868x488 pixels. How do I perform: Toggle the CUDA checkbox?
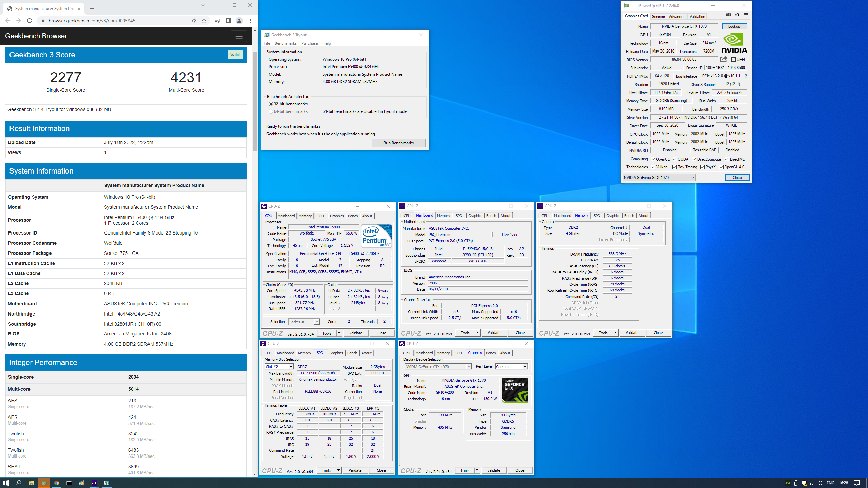click(x=675, y=159)
